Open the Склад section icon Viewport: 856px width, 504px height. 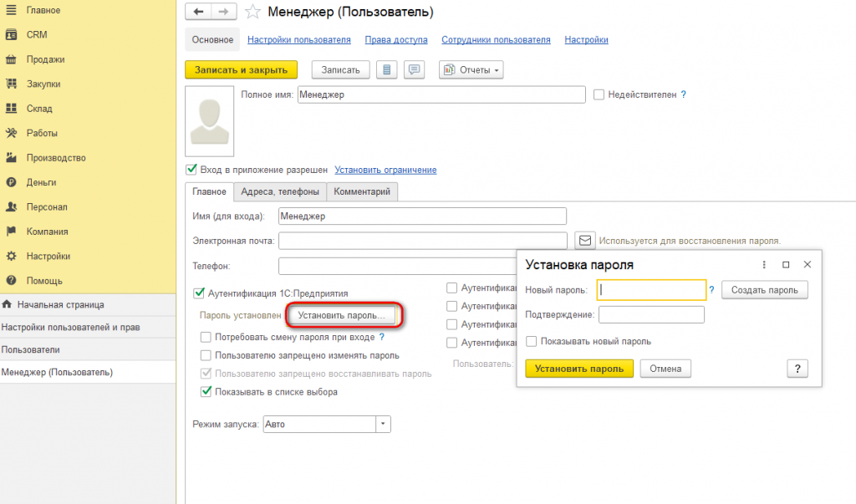[11, 108]
